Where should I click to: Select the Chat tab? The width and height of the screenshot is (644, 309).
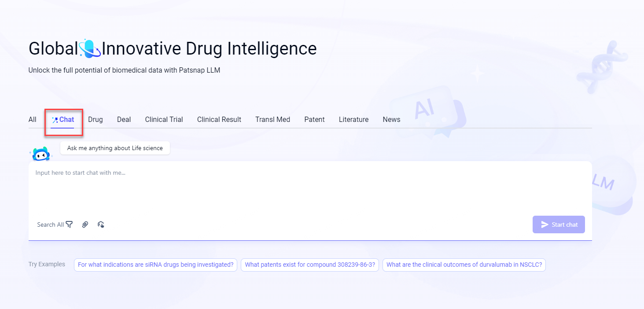point(63,119)
